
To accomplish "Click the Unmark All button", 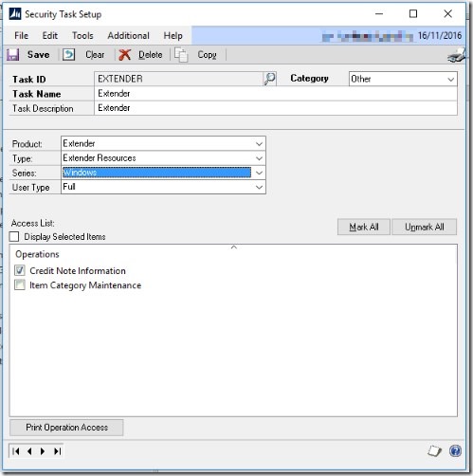I will [425, 227].
